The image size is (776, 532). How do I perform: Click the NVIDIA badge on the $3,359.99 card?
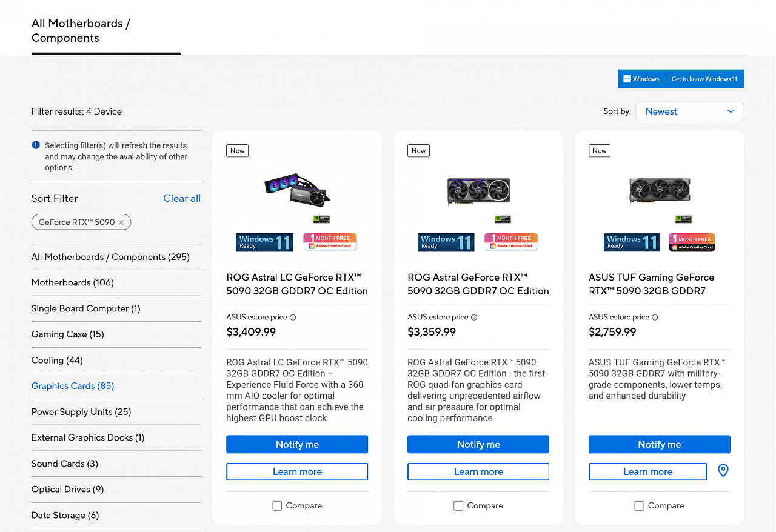click(x=503, y=219)
